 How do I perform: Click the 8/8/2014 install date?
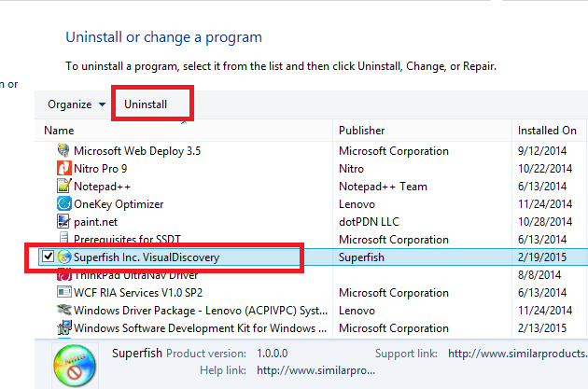tap(539, 275)
